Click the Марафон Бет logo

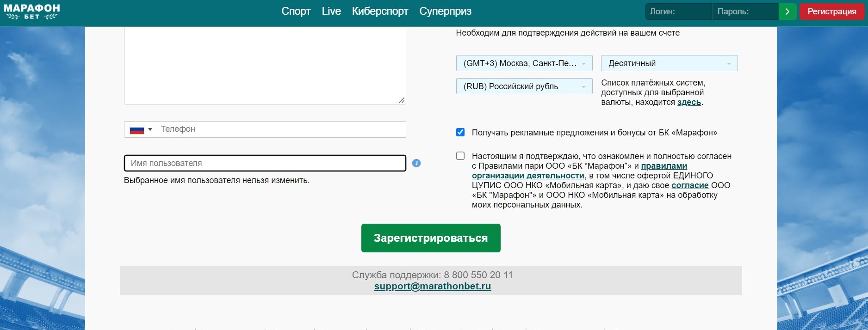31,12
